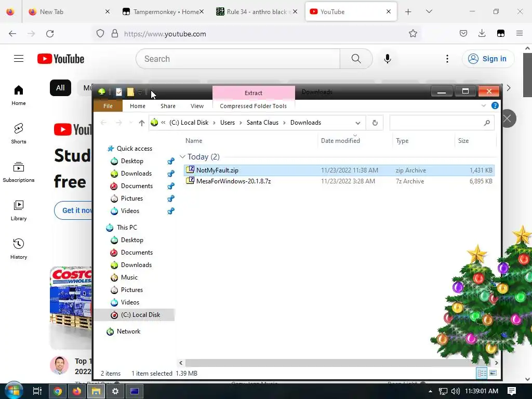
Task: Open Task View on the taskbar
Action: [x=37, y=391]
